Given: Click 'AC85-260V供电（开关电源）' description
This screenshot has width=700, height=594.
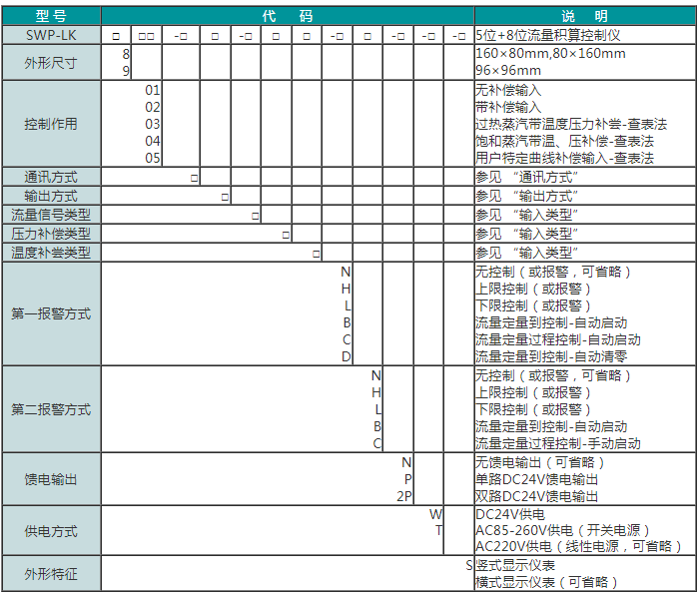Looking at the screenshot, I should point(562,531).
